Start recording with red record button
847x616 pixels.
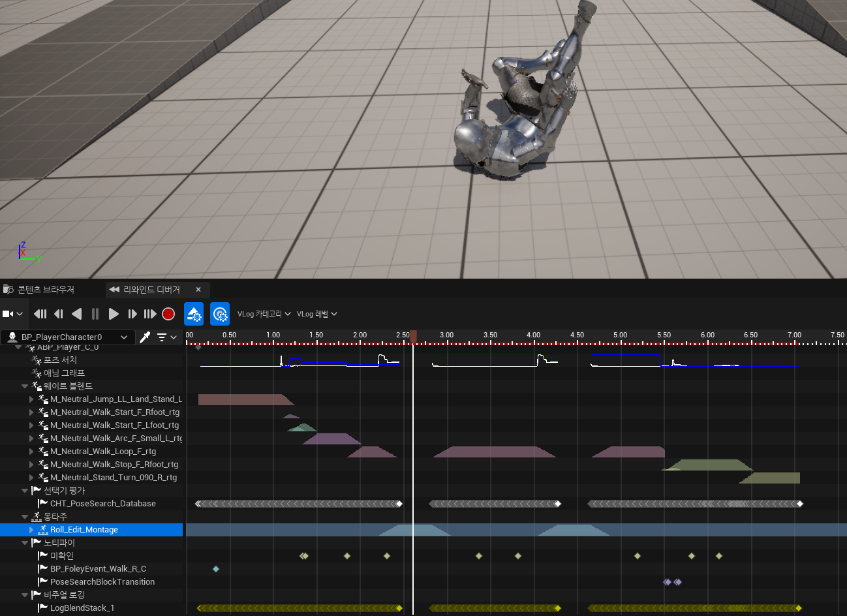click(x=168, y=314)
